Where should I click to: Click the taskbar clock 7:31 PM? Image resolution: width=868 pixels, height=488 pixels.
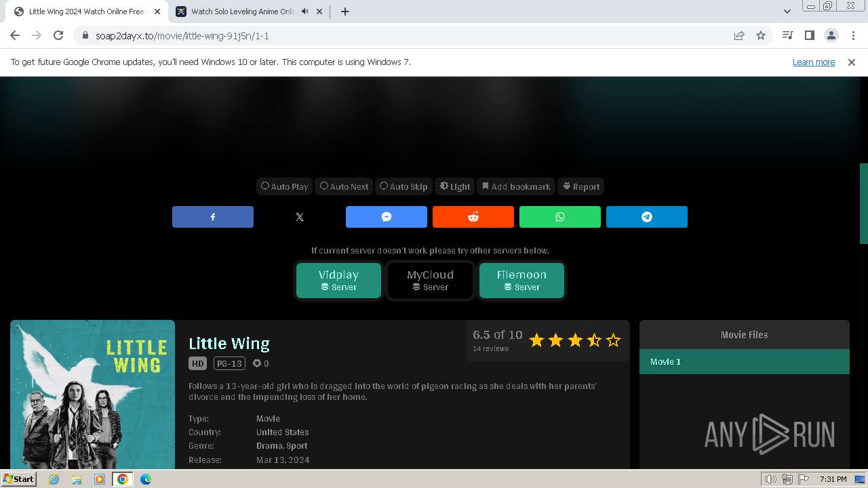[x=833, y=479]
